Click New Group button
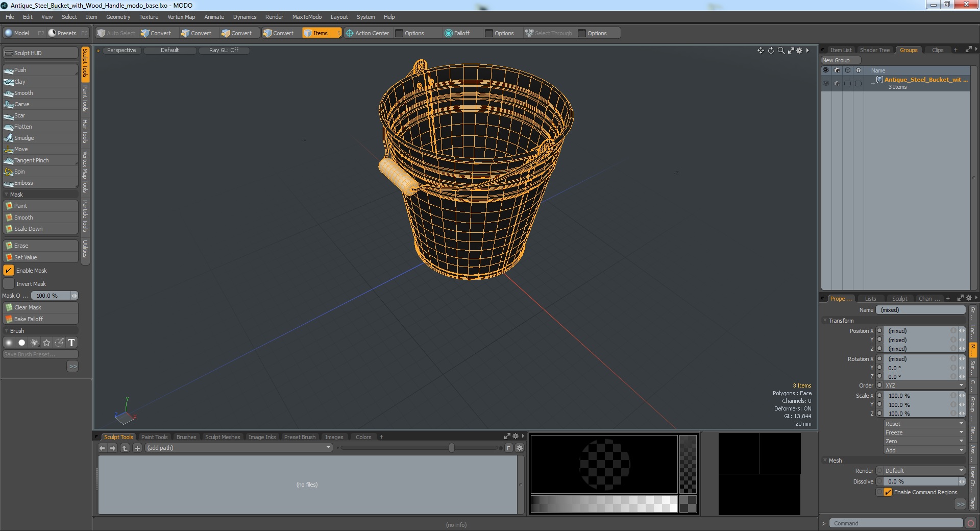Image resolution: width=980 pixels, height=531 pixels. click(840, 60)
